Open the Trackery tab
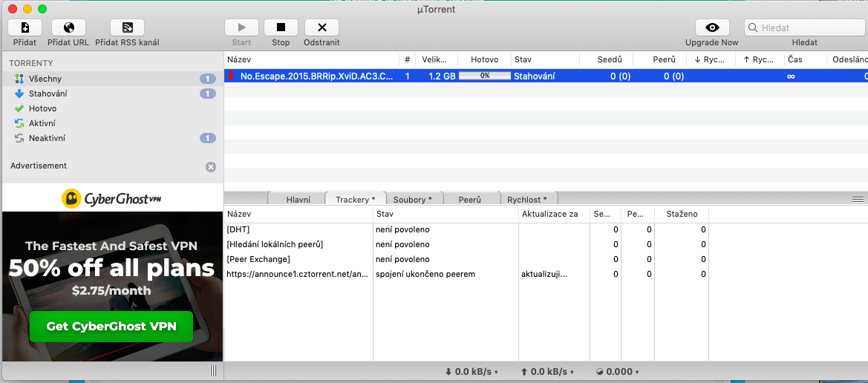 point(356,199)
